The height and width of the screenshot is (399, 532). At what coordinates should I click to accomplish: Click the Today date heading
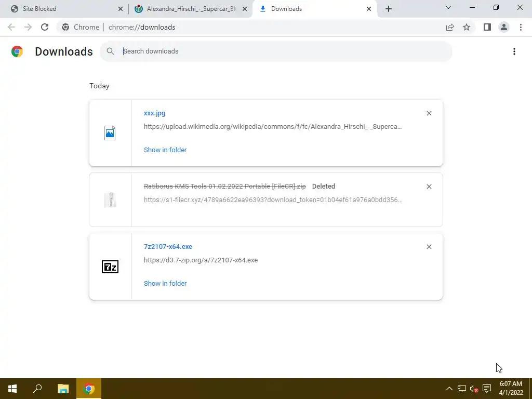pyautogui.click(x=99, y=86)
